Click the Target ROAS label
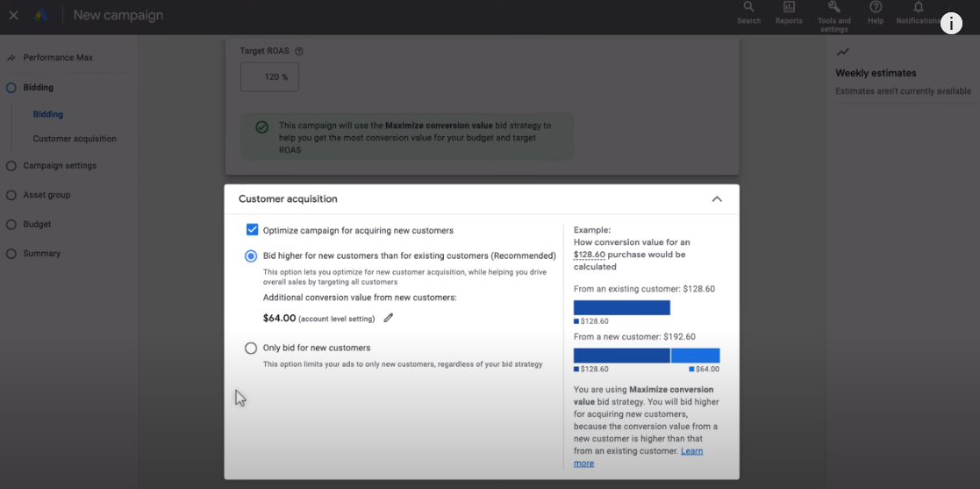Viewport: 980px width, 489px height. pos(264,51)
